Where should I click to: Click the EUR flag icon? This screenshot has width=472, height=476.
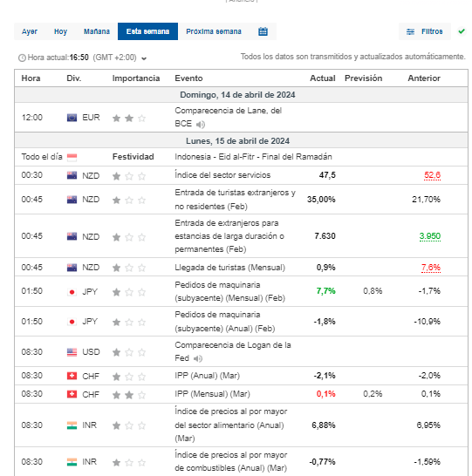click(72, 118)
